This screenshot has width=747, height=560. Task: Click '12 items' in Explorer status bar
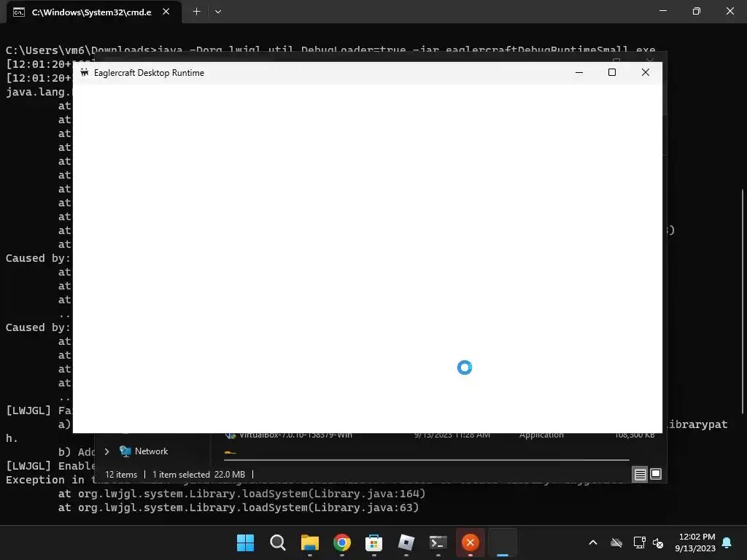tap(121, 475)
